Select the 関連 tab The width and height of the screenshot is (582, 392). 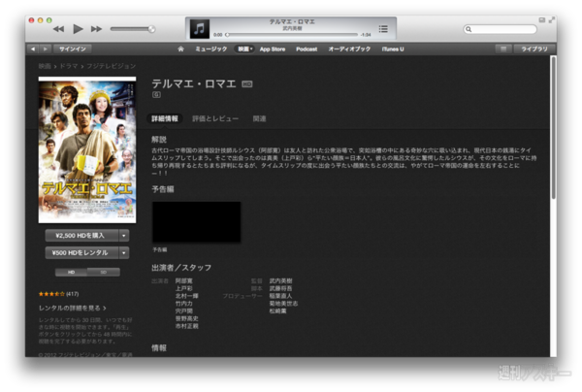click(x=259, y=118)
